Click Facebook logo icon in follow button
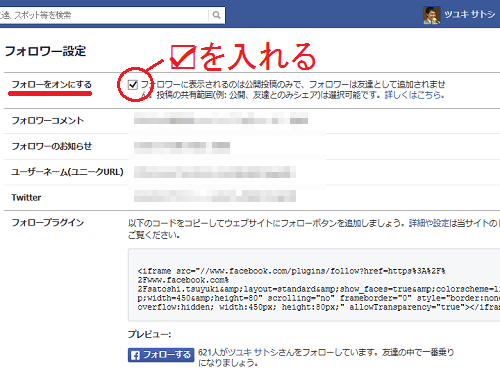The width and height of the screenshot is (500, 388). click(x=135, y=355)
